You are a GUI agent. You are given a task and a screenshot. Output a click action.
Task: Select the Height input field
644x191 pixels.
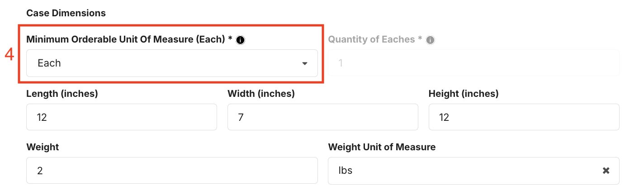point(524,117)
